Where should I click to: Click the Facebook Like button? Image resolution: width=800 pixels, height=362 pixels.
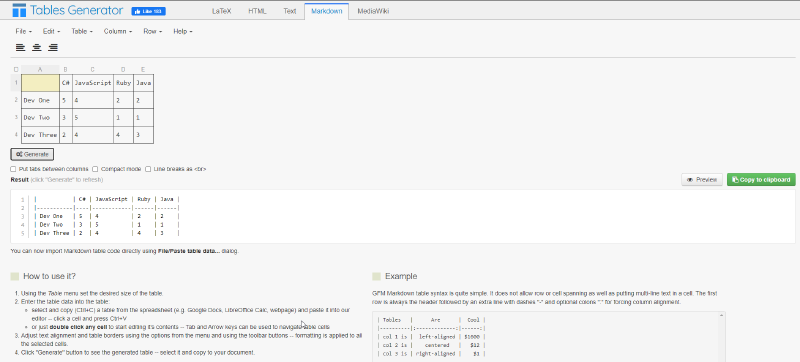pos(148,11)
